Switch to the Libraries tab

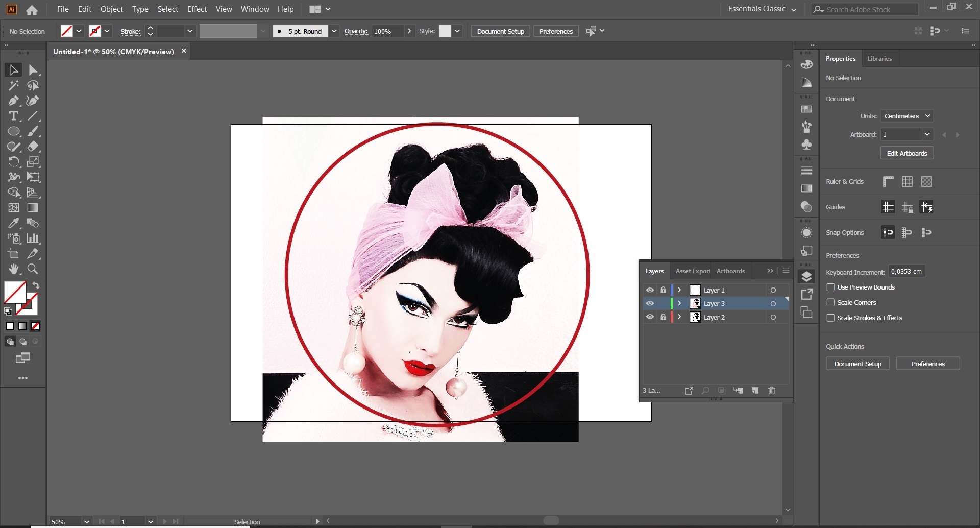click(x=879, y=59)
